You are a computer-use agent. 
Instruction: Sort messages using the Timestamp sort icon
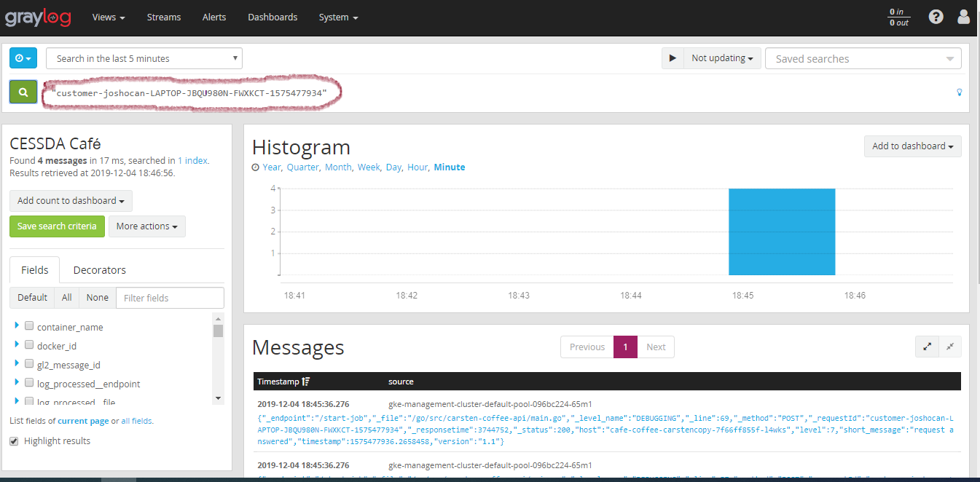tap(305, 382)
